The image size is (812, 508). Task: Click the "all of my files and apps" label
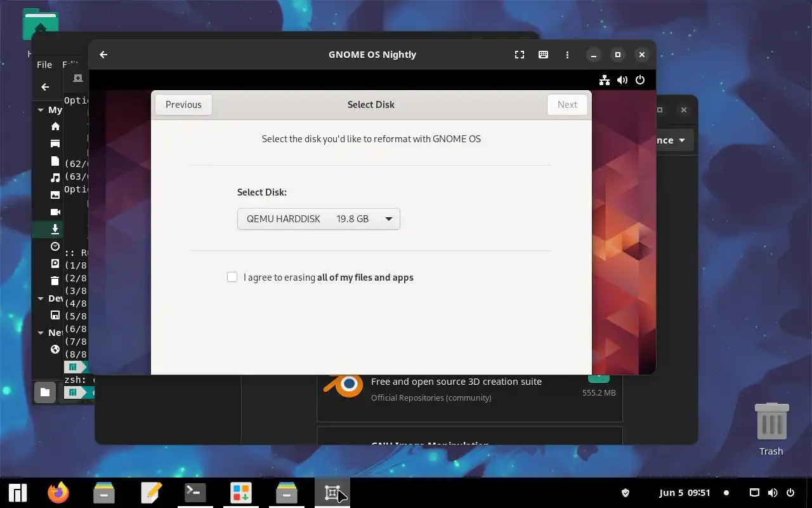(365, 277)
